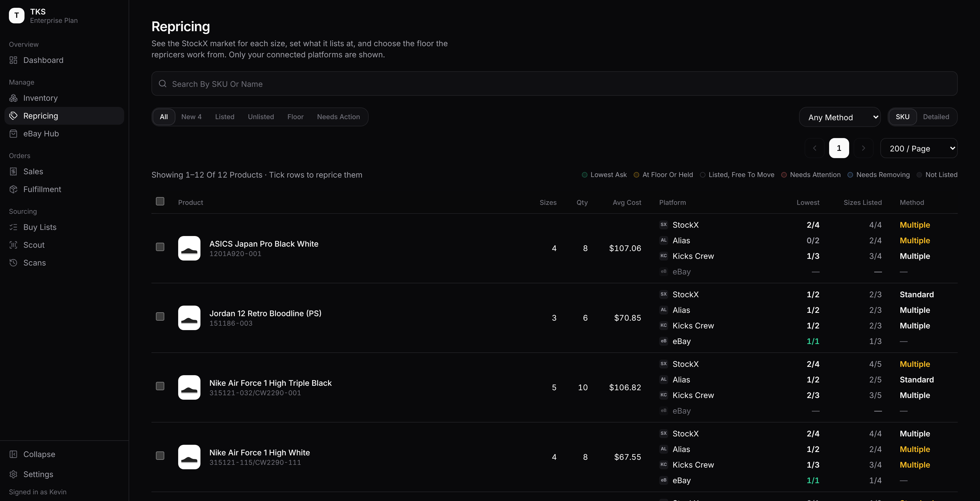Open the Dashboard icon in the sidebar
This screenshot has height=501, width=980.
[13, 60]
